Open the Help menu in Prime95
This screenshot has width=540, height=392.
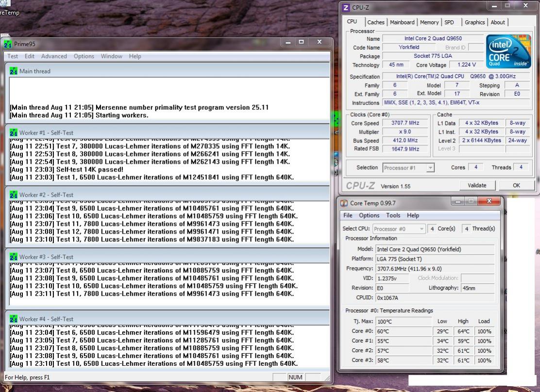coord(135,56)
